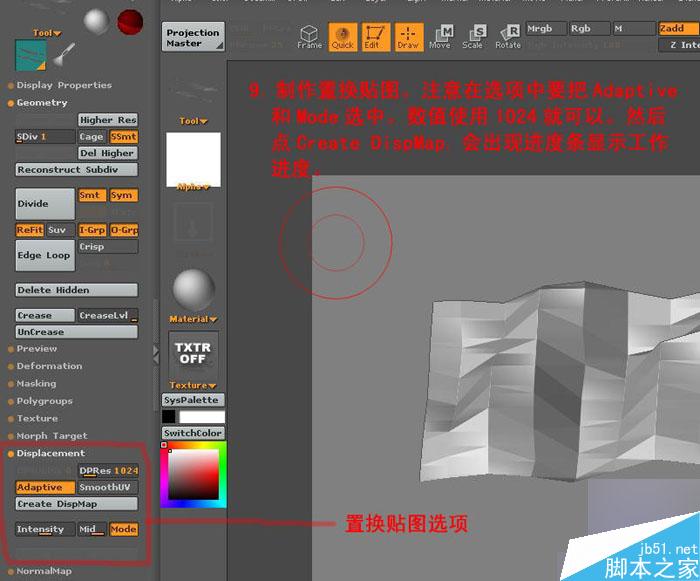Adjust the CreaseLvl slider

(x=108, y=316)
